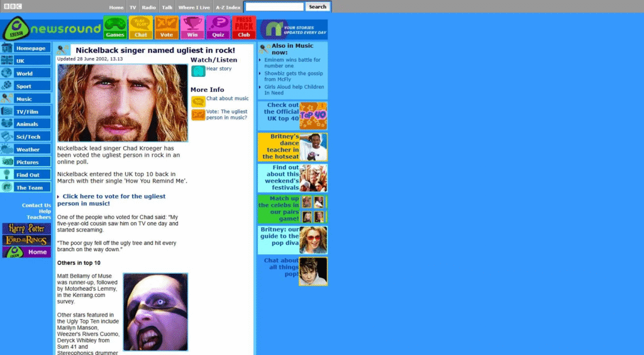Open the red Press Pack Club icon
This screenshot has height=355, width=644.
(x=244, y=28)
